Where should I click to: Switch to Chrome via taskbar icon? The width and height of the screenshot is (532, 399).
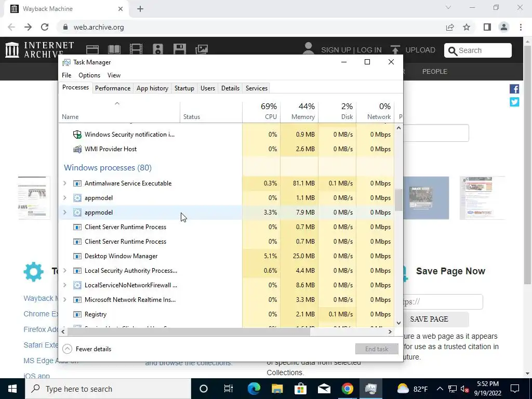tap(347, 389)
